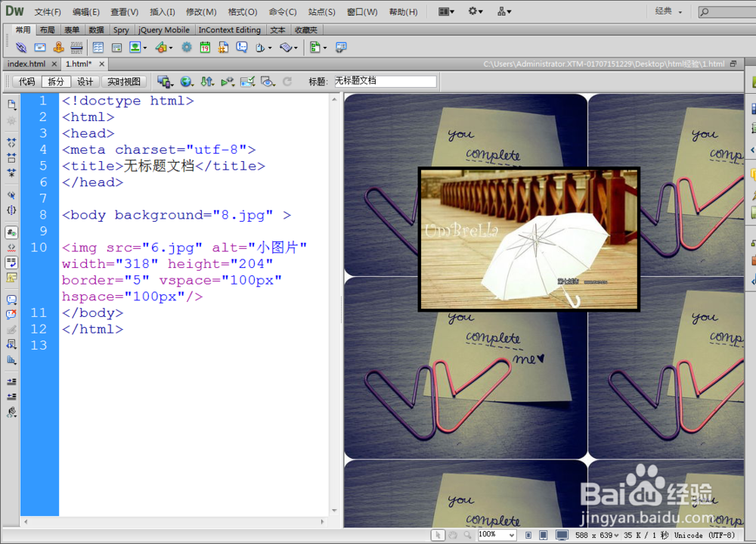The image size is (756, 544).
Task: Open the Insert Image dropdown arrow
Action: coord(144,48)
